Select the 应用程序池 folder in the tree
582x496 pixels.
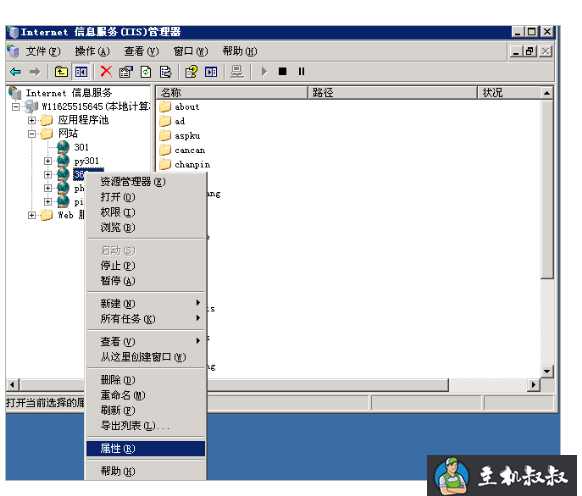coord(83,120)
